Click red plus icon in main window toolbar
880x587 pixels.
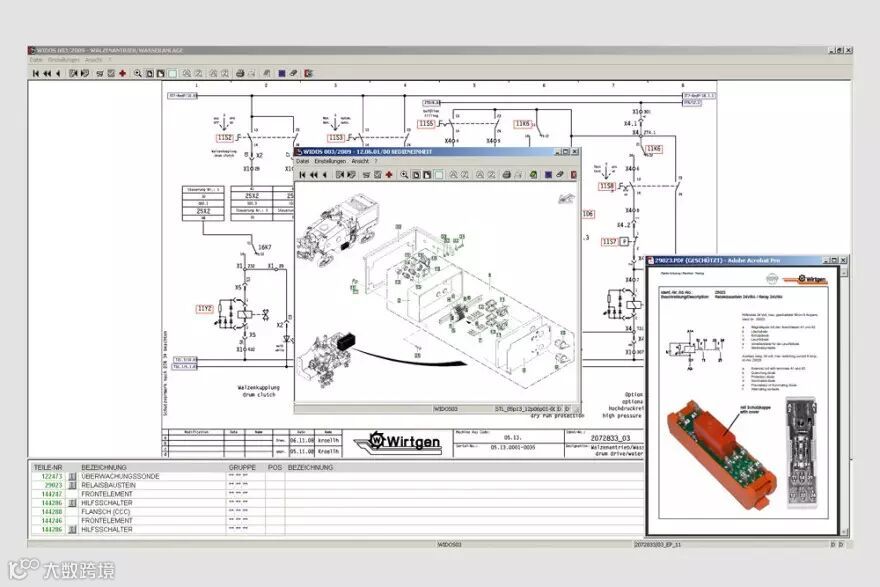(x=122, y=74)
